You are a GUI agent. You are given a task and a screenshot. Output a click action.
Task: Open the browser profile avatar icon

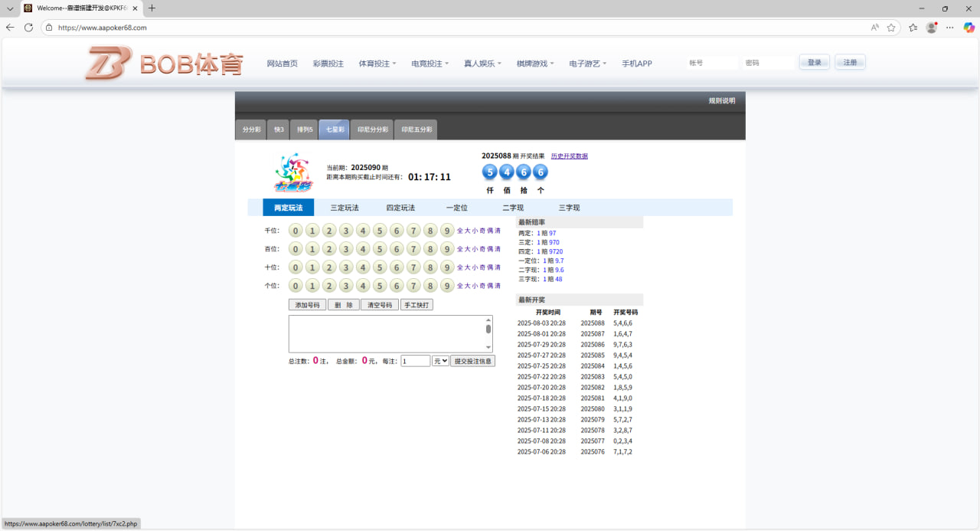[931, 28]
